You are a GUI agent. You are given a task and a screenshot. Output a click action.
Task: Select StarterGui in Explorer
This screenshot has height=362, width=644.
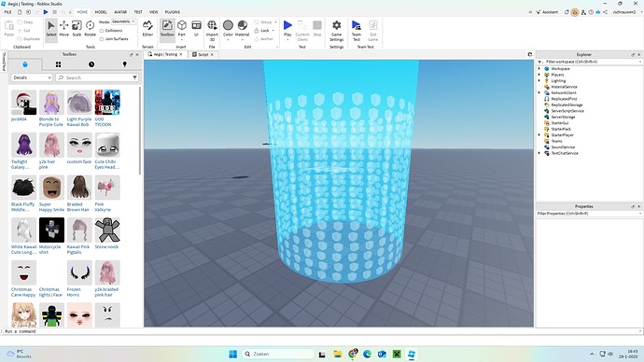tap(559, 123)
